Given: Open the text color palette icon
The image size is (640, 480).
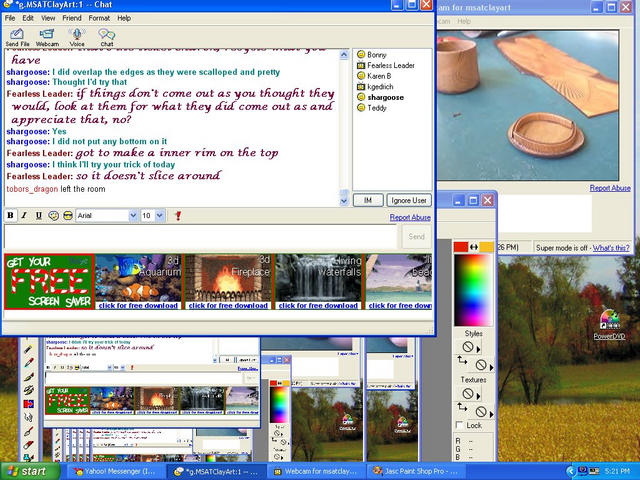Looking at the screenshot, I should coord(53,216).
